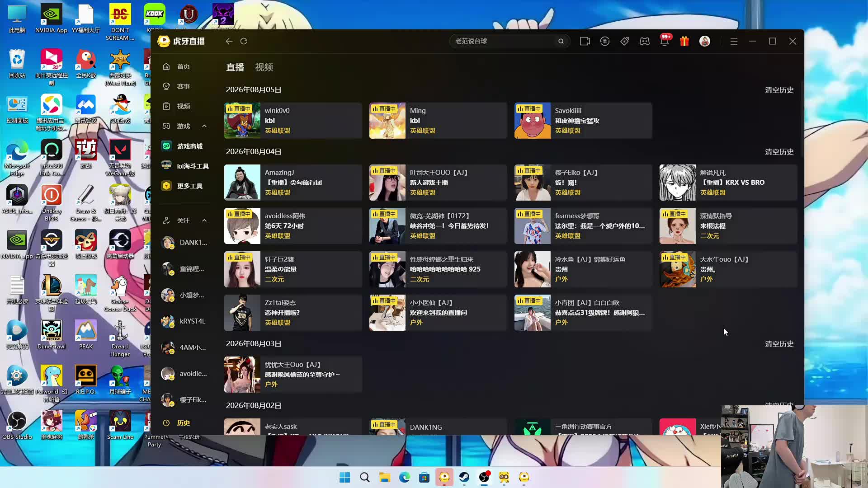Clear history for 2026年08月03日

[x=779, y=344]
